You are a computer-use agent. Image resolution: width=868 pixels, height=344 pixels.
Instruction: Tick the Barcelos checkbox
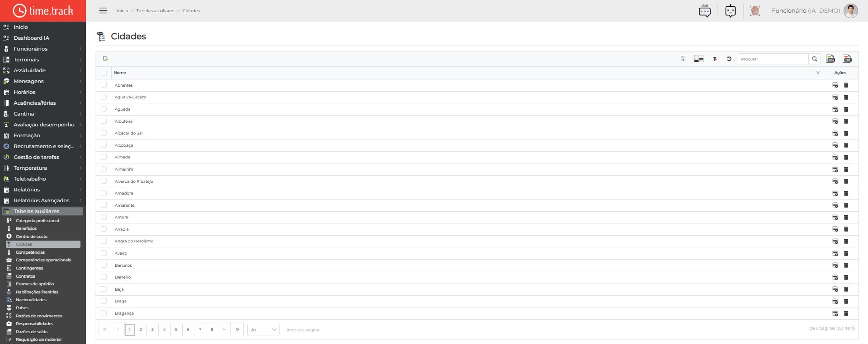click(x=104, y=265)
